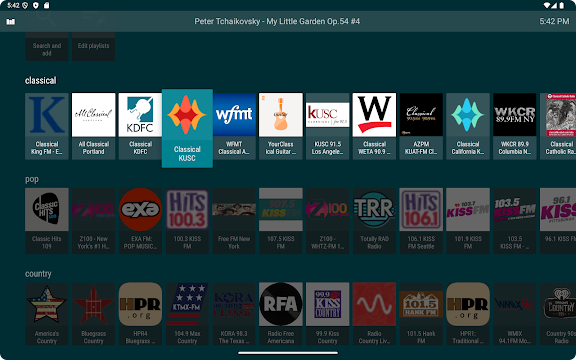Open Z100 WHTZ-FM station tile
Viewport: 576px width, 360px height.
point(327,221)
